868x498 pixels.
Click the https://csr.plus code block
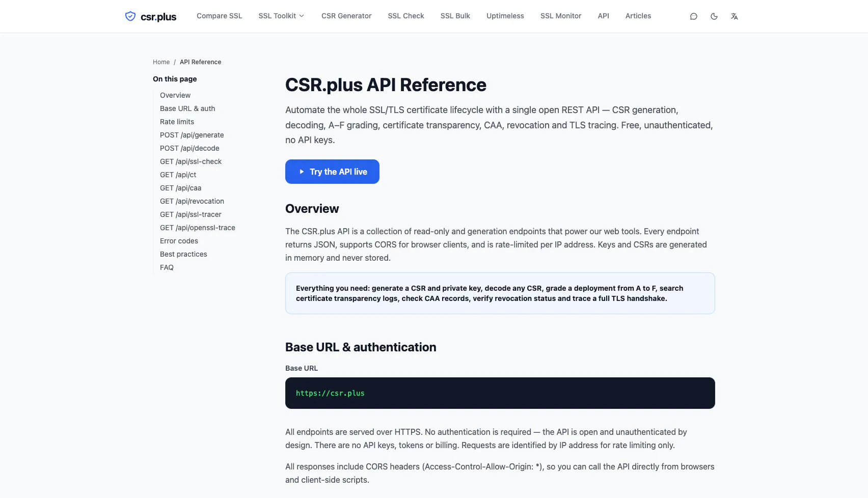(x=500, y=393)
